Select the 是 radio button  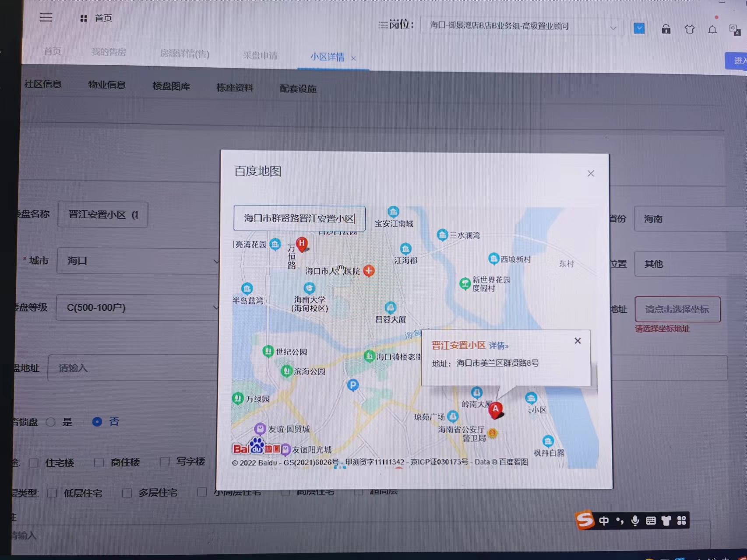pyautogui.click(x=51, y=422)
